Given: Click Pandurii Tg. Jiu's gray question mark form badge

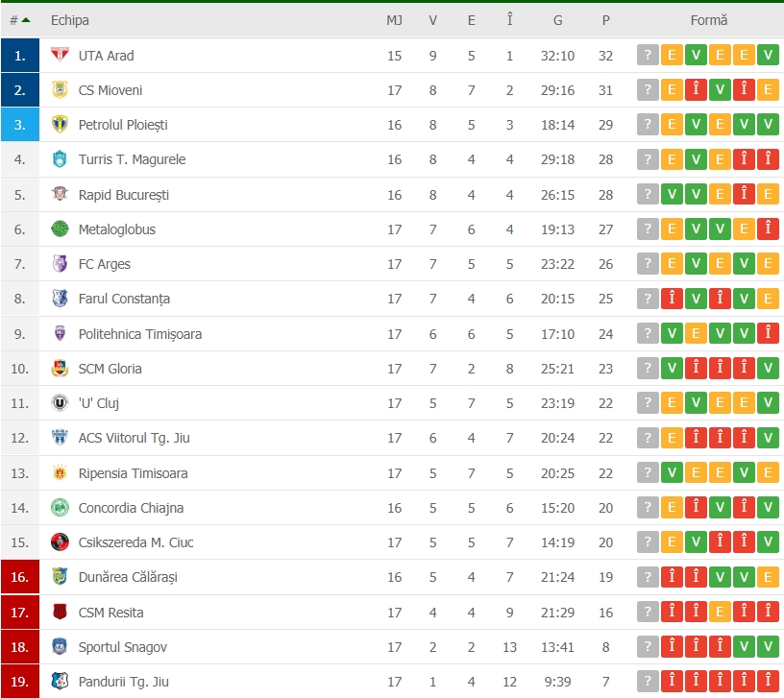Looking at the screenshot, I should 648,682.
